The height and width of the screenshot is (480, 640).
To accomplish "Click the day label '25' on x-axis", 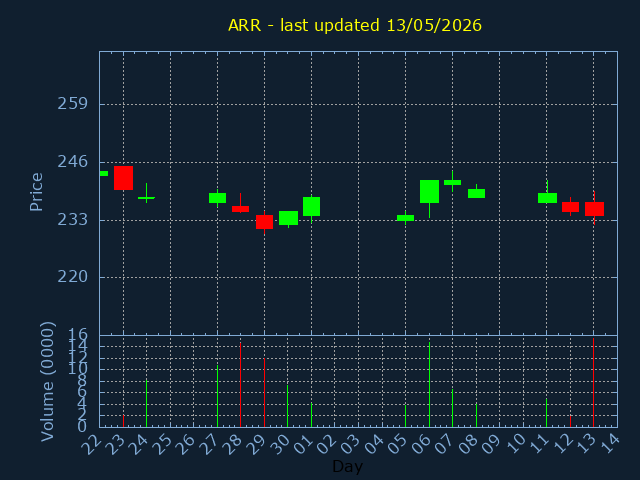I will pos(162,444).
